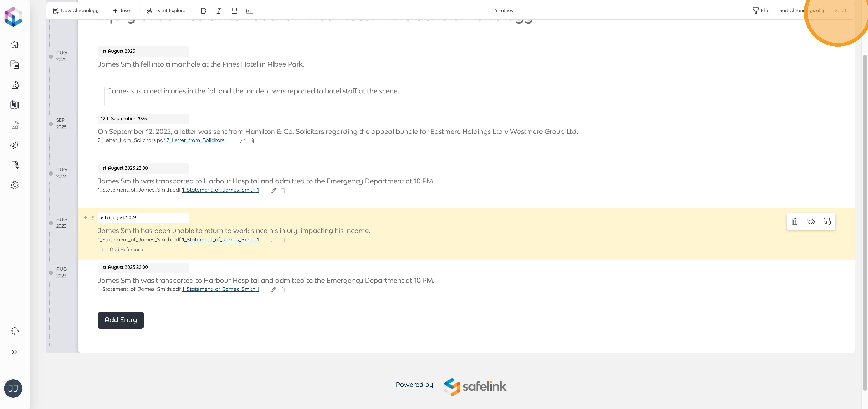This screenshot has height=409, width=868.
Task: Open the Filter options
Action: [762, 10]
